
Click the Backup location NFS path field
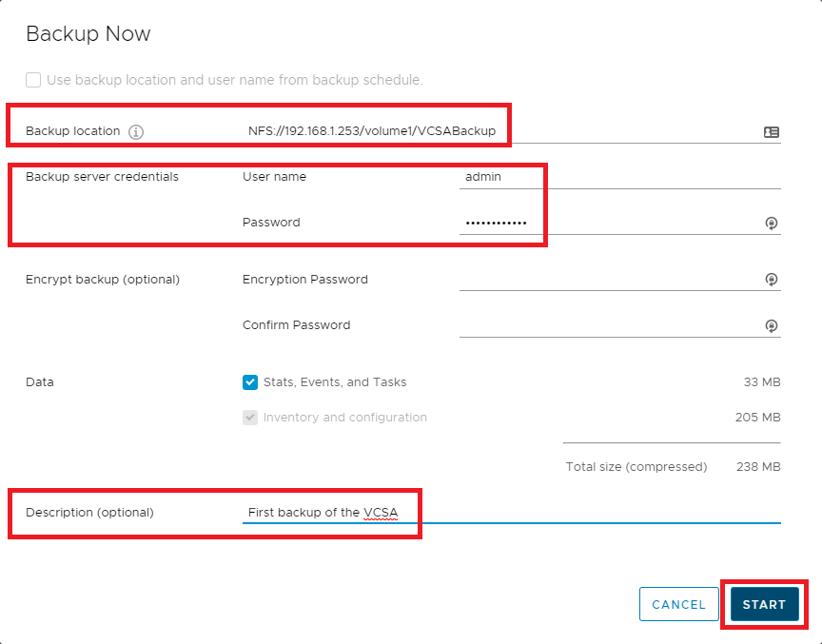[495, 131]
